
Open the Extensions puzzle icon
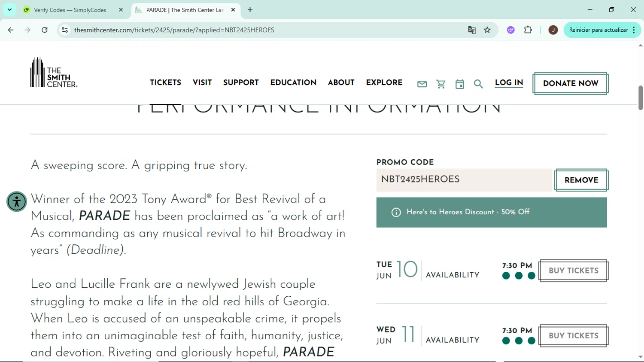coord(528,30)
